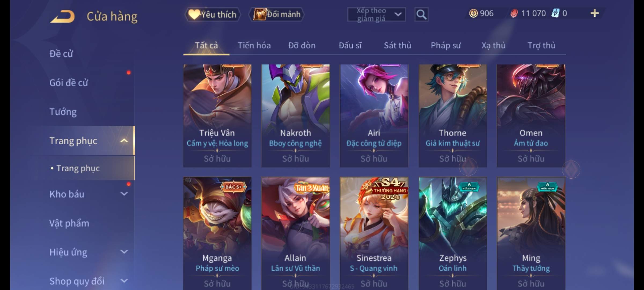Collapse the Trang phục sidebar section
Viewport: 644px width, 290px height.
point(124,141)
